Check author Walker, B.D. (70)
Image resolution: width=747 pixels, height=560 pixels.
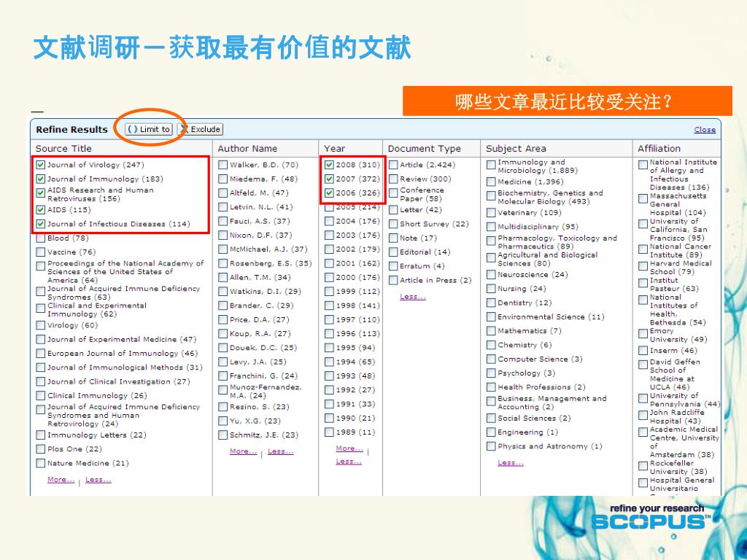pyautogui.click(x=222, y=165)
